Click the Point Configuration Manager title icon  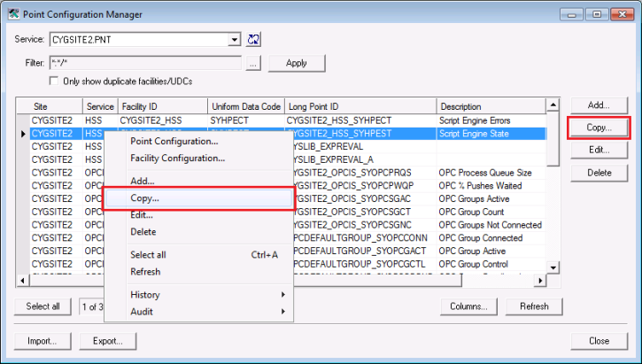[x=13, y=14]
